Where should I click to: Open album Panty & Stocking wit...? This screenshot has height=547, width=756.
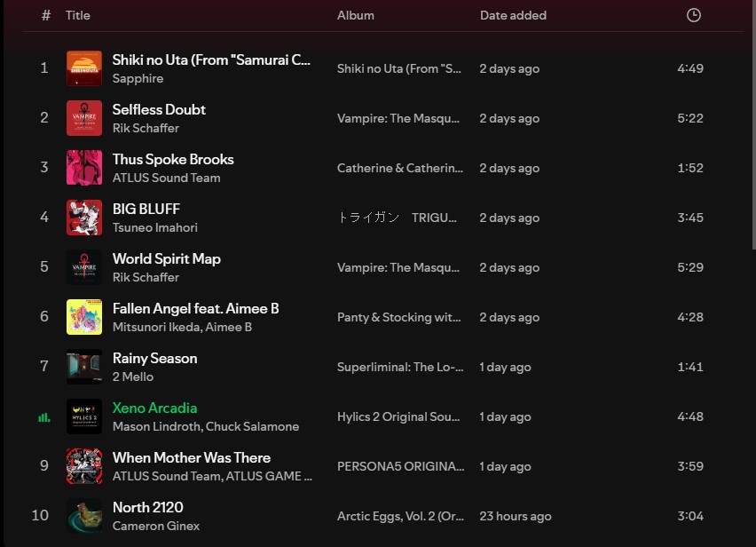coord(398,317)
